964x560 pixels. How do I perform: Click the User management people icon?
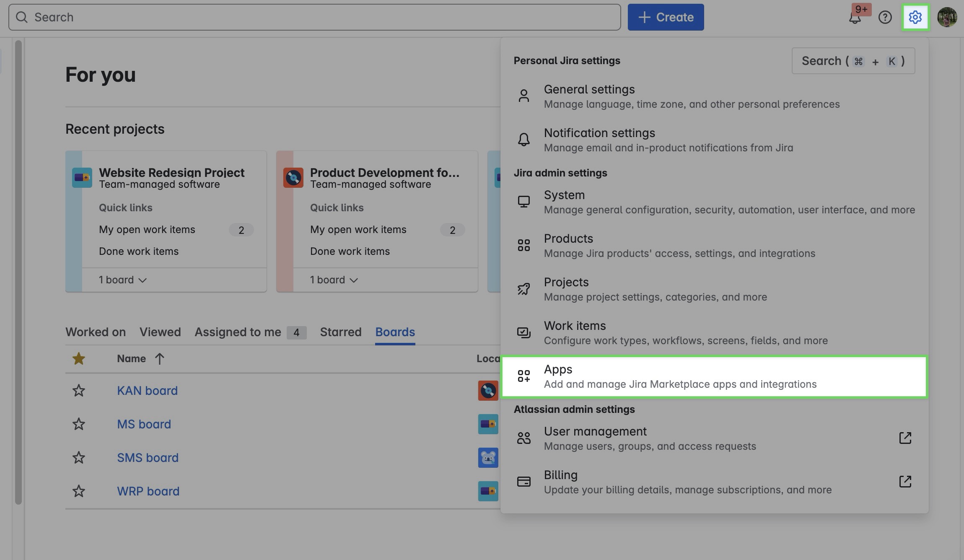click(523, 438)
